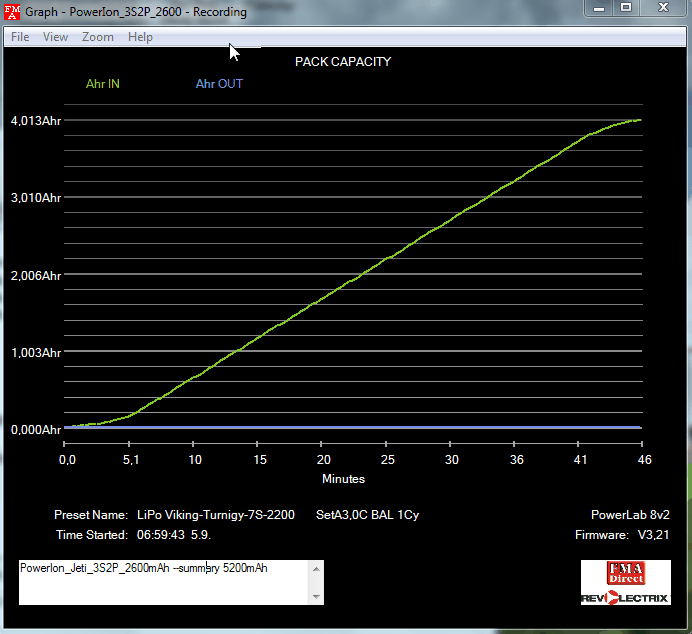Open the Help menu
Screen dimensions: 692x634
(x=140, y=37)
